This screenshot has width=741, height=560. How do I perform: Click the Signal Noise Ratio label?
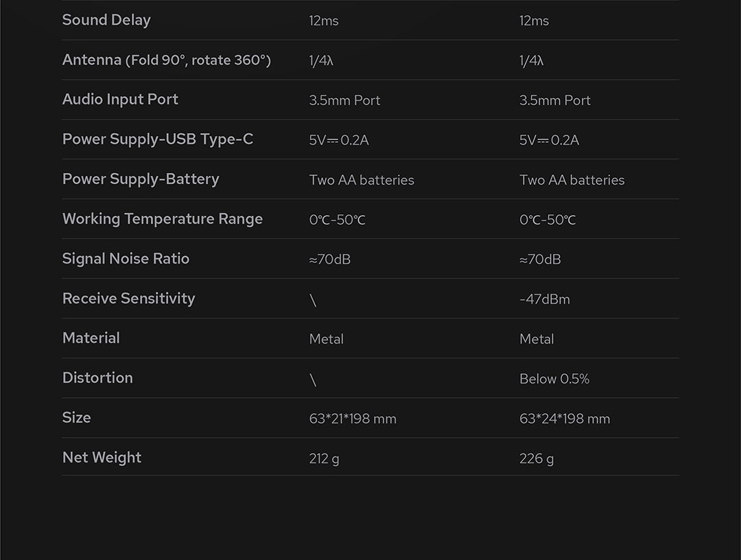[x=126, y=259]
